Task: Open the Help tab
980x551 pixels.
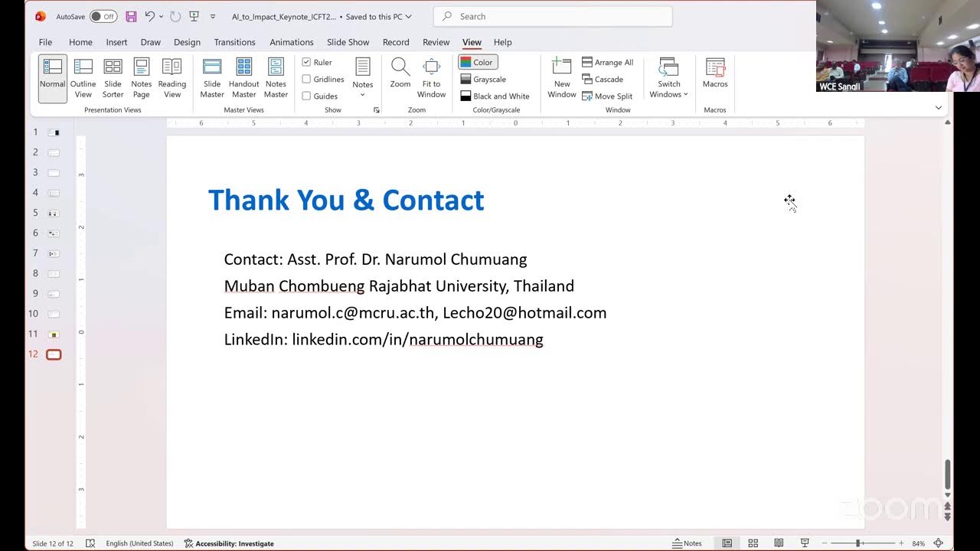Action: click(x=502, y=42)
